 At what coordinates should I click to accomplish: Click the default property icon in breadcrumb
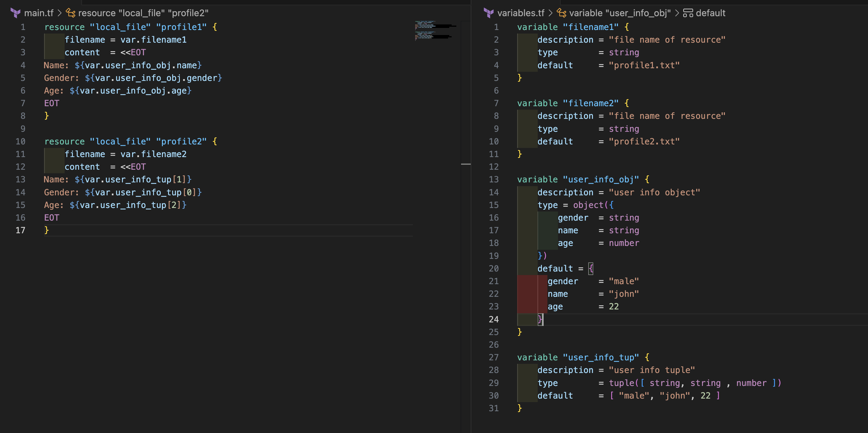688,13
